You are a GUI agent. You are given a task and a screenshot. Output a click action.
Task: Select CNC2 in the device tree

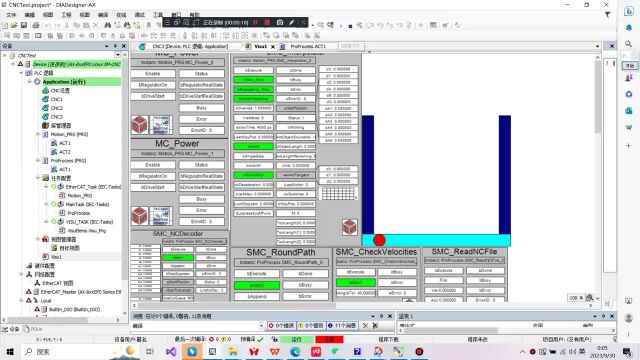pos(56,108)
